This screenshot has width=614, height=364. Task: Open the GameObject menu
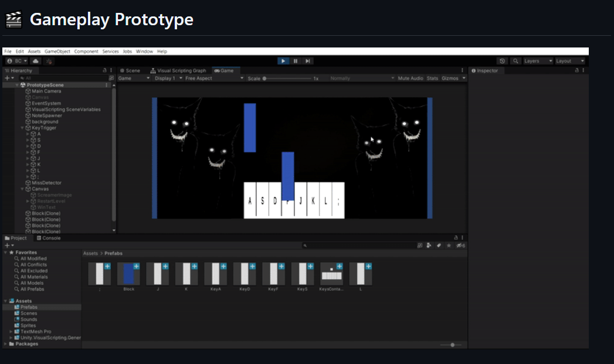tap(57, 52)
